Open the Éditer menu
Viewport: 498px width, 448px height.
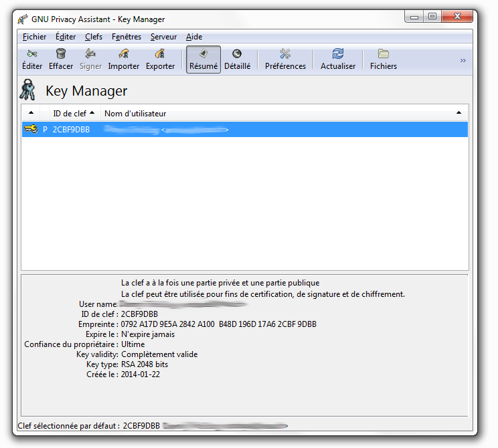tap(66, 37)
